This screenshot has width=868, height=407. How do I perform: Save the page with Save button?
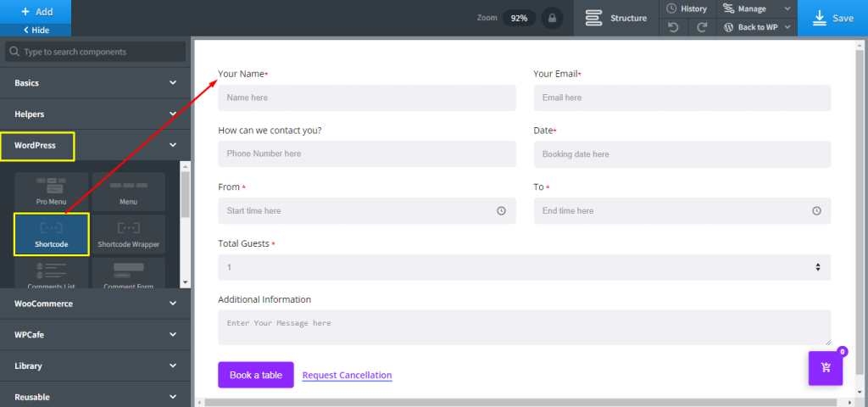(832, 19)
